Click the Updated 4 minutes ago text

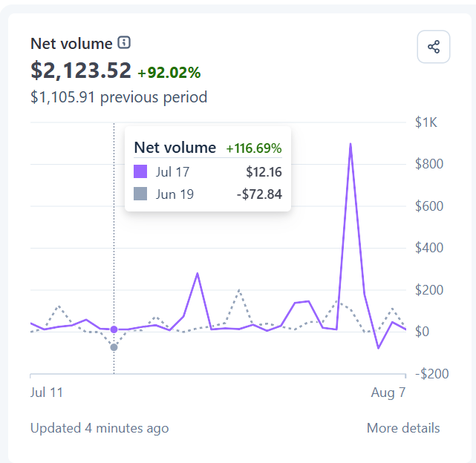(x=100, y=428)
